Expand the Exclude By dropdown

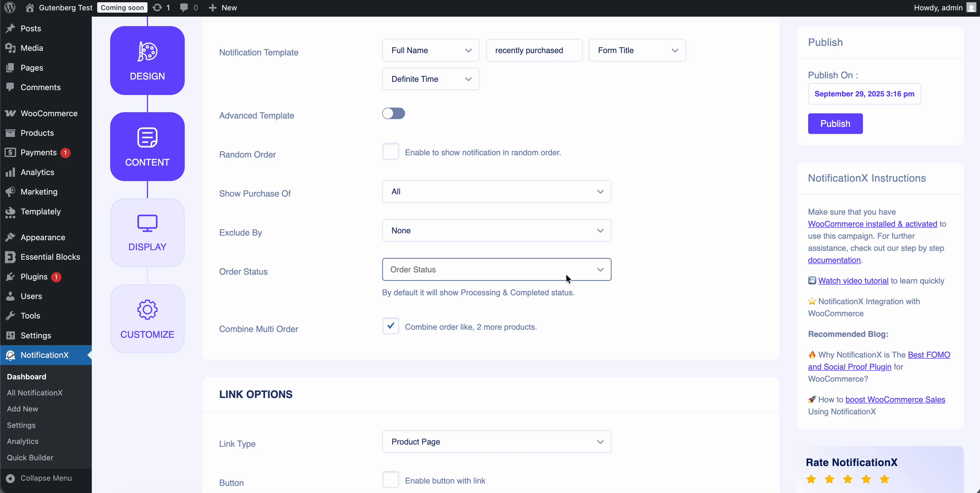496,230
